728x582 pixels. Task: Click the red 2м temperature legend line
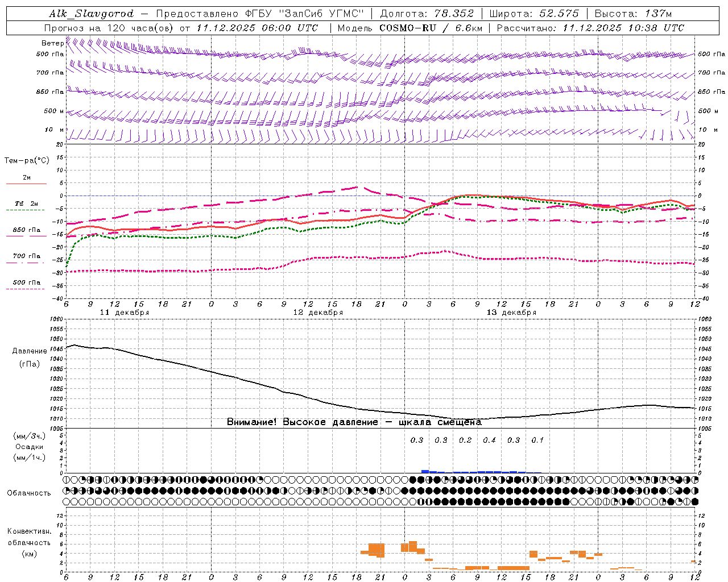click(x=26, y=184)
